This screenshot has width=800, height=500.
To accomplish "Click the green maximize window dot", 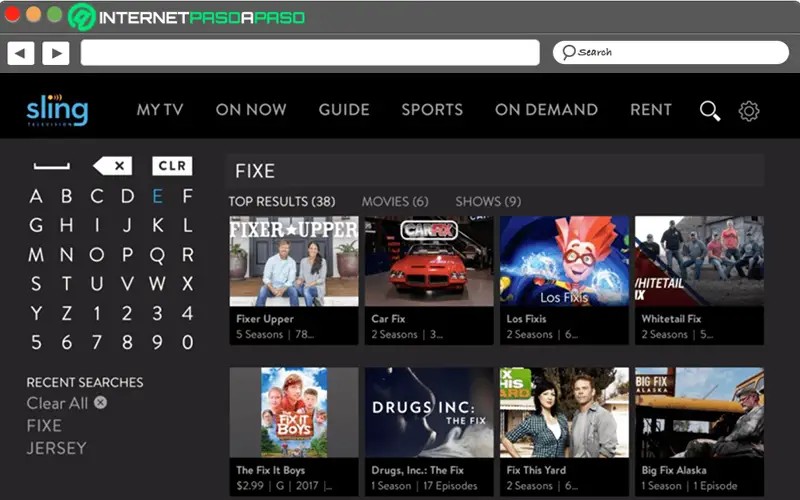I will pyautogui.click(x=55, y=14).
